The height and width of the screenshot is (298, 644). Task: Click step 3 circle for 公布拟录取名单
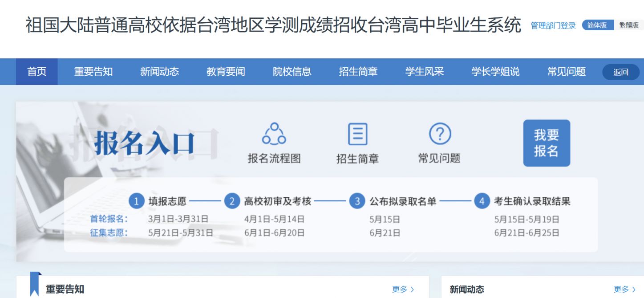pos(357,201)
